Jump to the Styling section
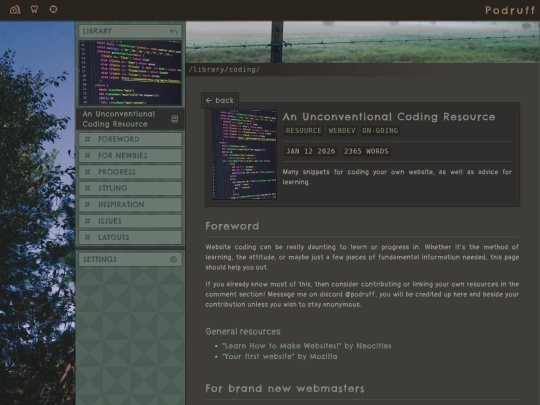This screenshot has height=405, width=540. click(130, 188)
